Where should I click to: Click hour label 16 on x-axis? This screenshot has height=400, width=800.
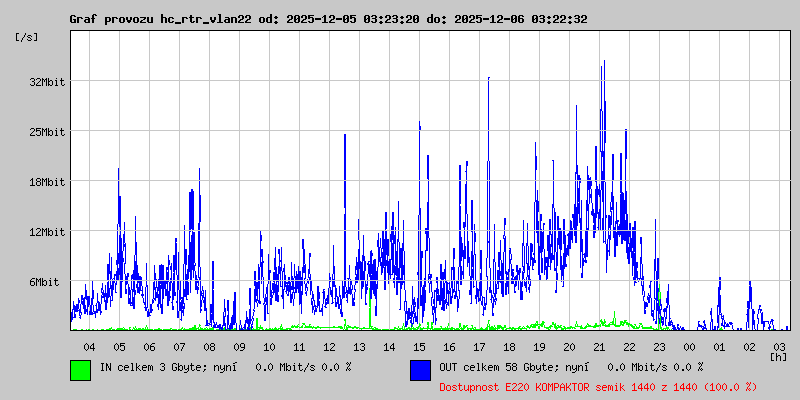click(449, 347)
